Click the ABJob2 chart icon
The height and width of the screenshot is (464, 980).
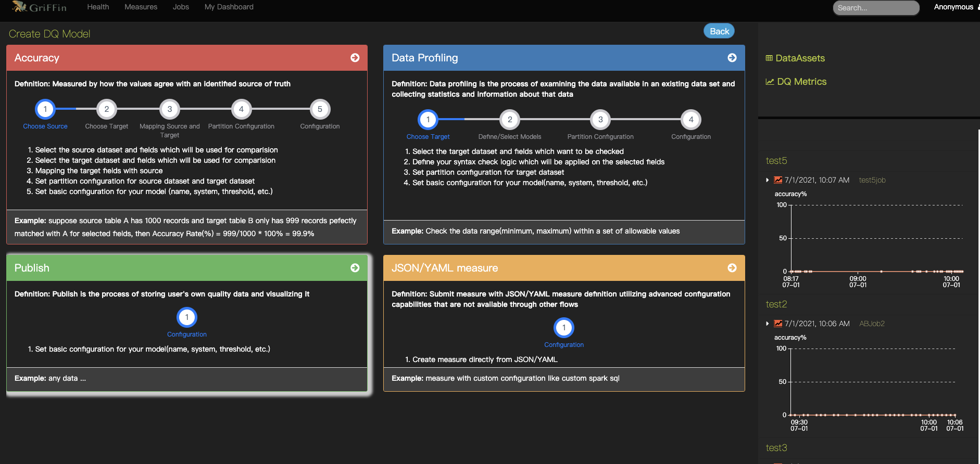(778, 324)
